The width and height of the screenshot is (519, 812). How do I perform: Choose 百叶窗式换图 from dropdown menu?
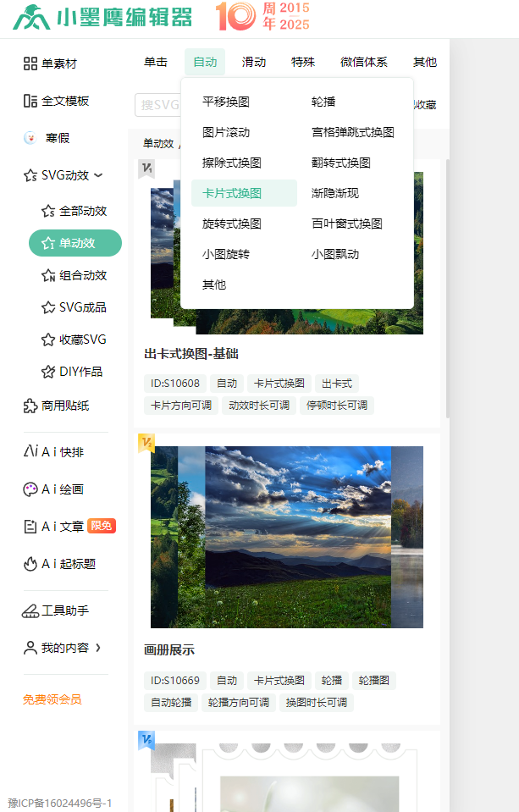pyautogui.click(x=347, y=224)
